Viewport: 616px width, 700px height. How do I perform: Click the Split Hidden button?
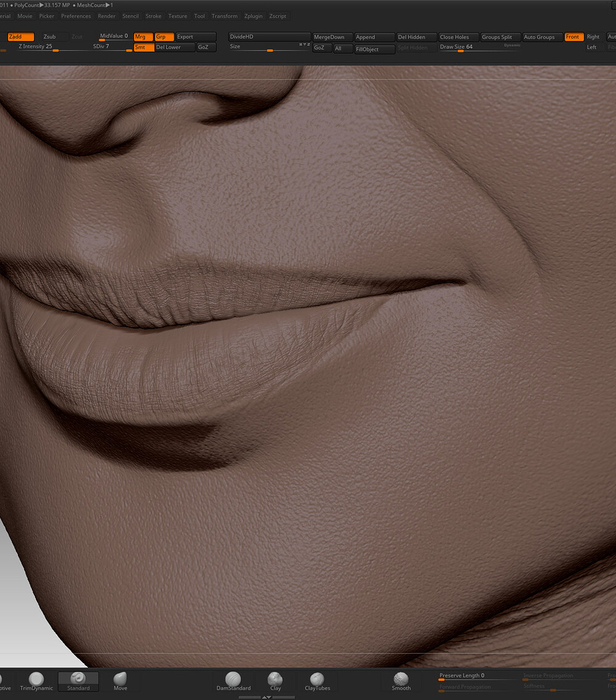pos(416,48)
